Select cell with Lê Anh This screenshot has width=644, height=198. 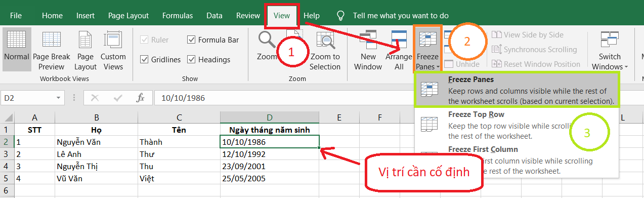[96, 154]
